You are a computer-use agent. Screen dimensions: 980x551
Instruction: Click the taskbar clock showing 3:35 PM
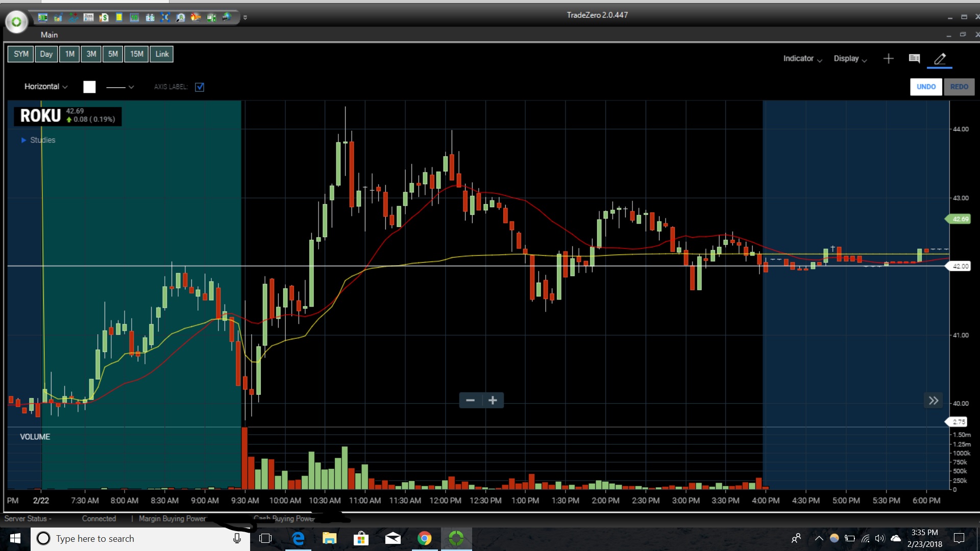point(924,539)
